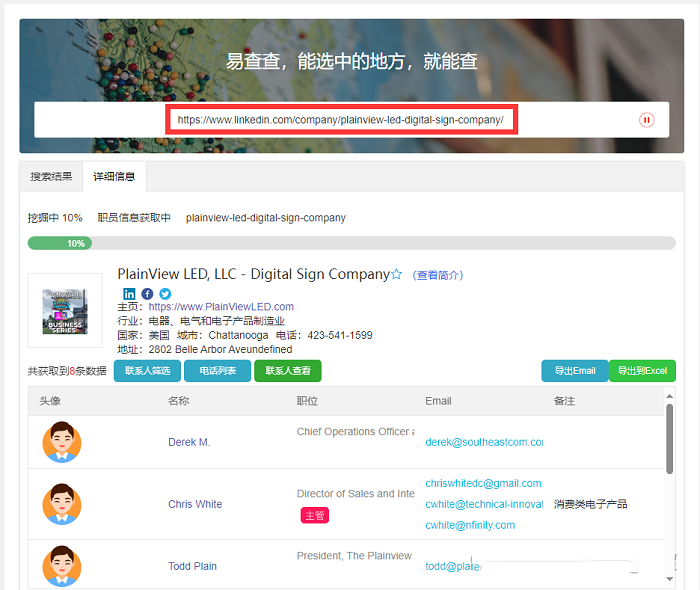The image size is (700, 590).
Task: Click the Email column header
Action: pos(438,401)
